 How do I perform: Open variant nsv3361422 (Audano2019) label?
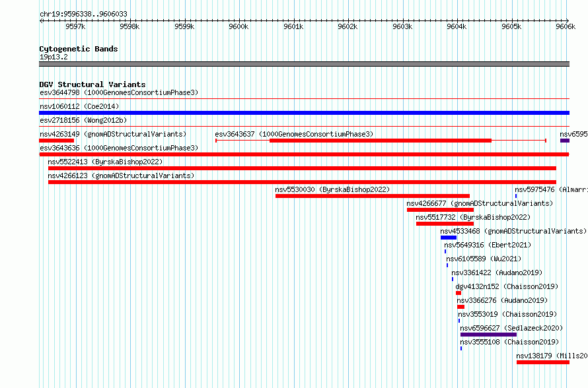pos(497,273)
